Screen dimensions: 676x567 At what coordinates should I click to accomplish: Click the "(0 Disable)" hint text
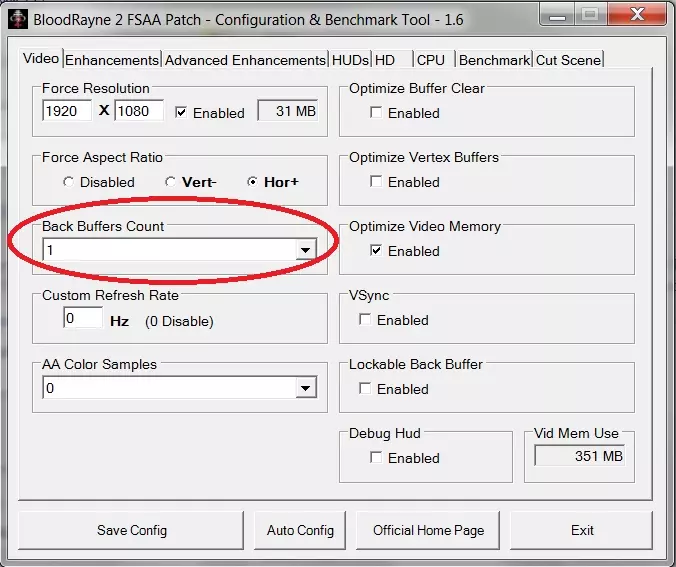pos(179,321)
